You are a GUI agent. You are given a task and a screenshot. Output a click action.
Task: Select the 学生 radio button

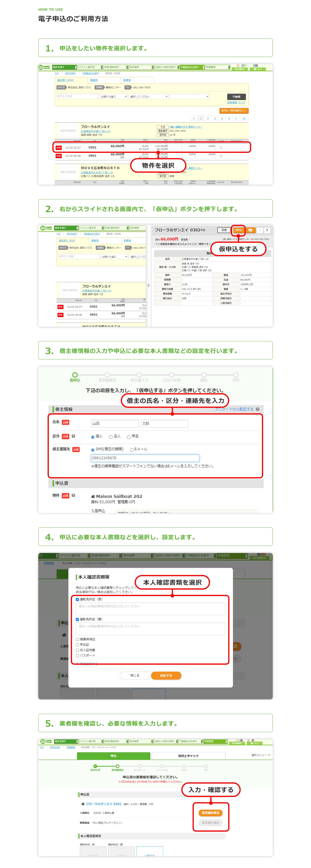pos(129,437)
